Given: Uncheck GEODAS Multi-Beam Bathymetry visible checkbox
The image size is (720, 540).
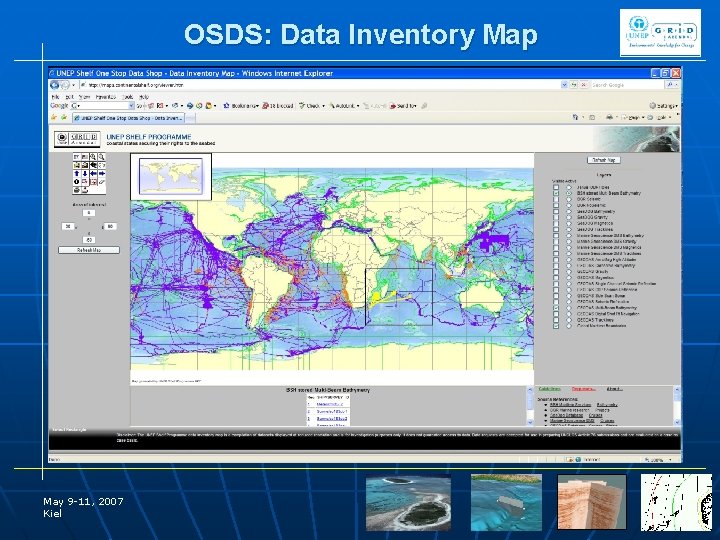Looking at the screenshot, I should click(x=556, y=308).
